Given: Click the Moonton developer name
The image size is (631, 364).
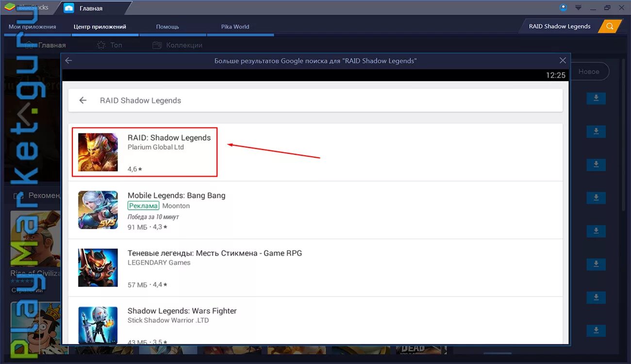Looking at the screenshot, I should tap(176, 206).
